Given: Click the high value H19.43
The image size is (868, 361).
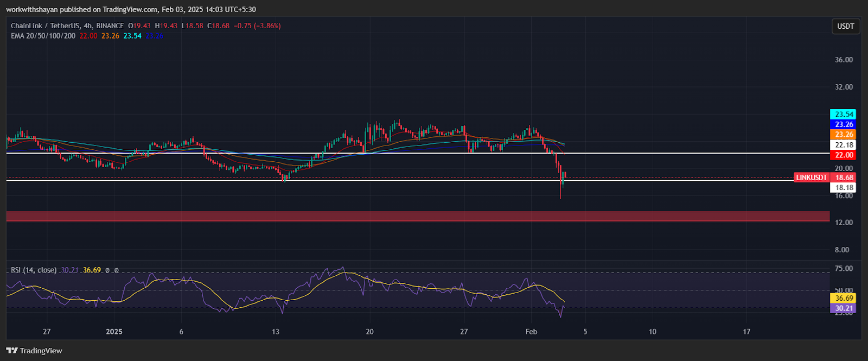Looking at the screenshot, I should (166, 26).
